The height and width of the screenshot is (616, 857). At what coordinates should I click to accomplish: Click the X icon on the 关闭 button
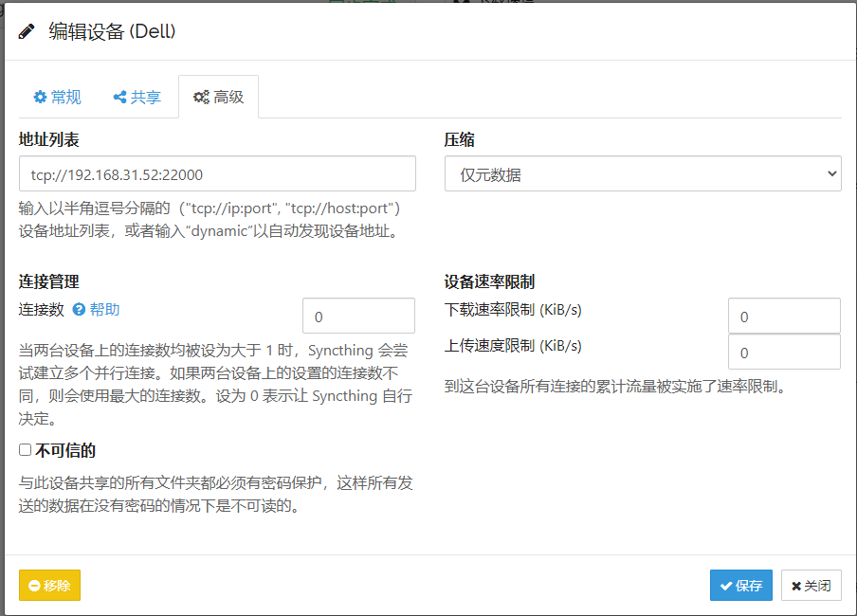796,586
